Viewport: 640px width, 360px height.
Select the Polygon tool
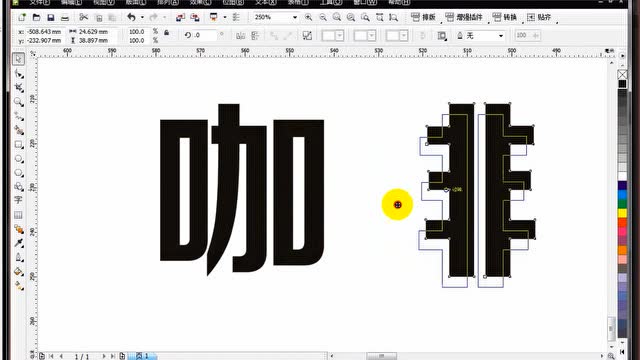18,173
